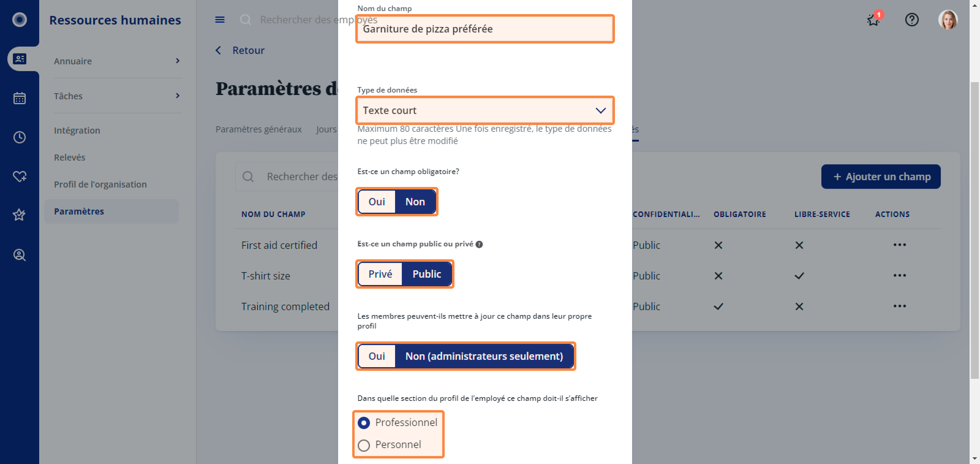
Task: Switch to Paramètres généraux tab
Action: pyautogui.click(x=258, y=129)
